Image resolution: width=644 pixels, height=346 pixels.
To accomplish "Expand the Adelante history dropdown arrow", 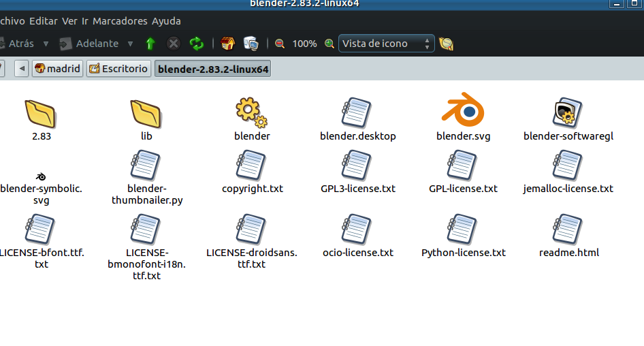I will pos(130,44).
